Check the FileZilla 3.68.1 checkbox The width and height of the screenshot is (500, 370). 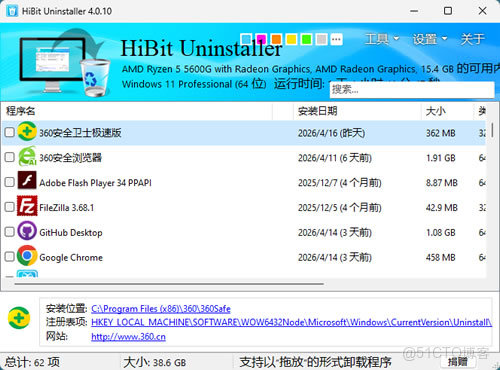coord(9,207)
